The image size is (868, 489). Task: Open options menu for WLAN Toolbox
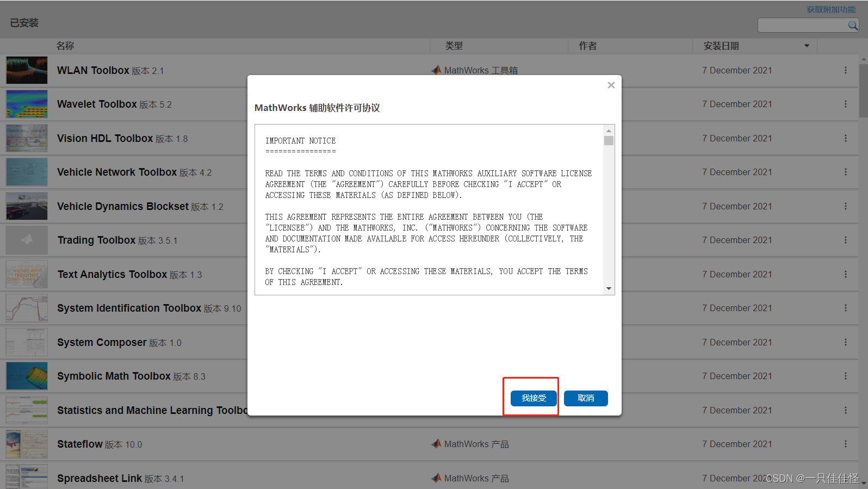pos(845,70)
